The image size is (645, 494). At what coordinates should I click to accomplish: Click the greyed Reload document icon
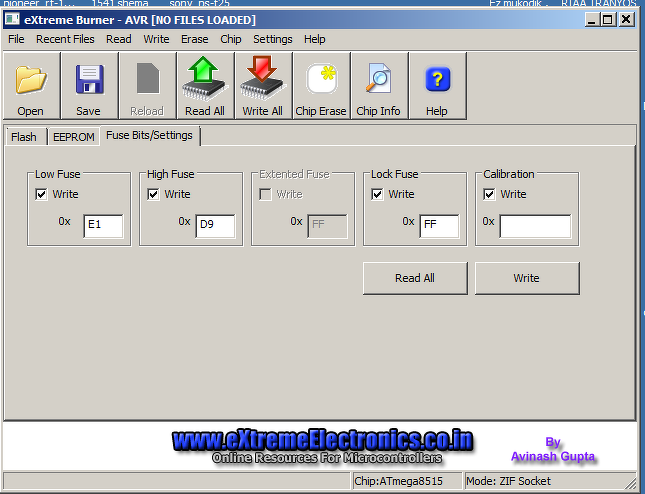(x=147, y=78)
